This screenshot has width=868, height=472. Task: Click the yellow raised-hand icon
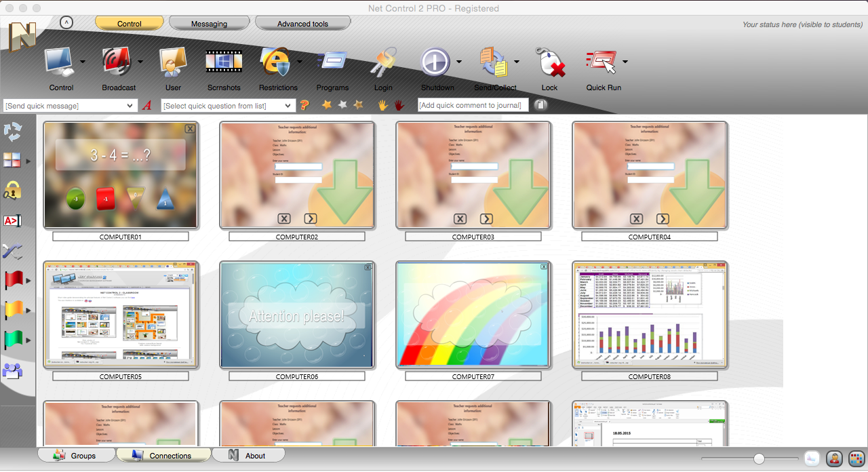tap(382, 105)
